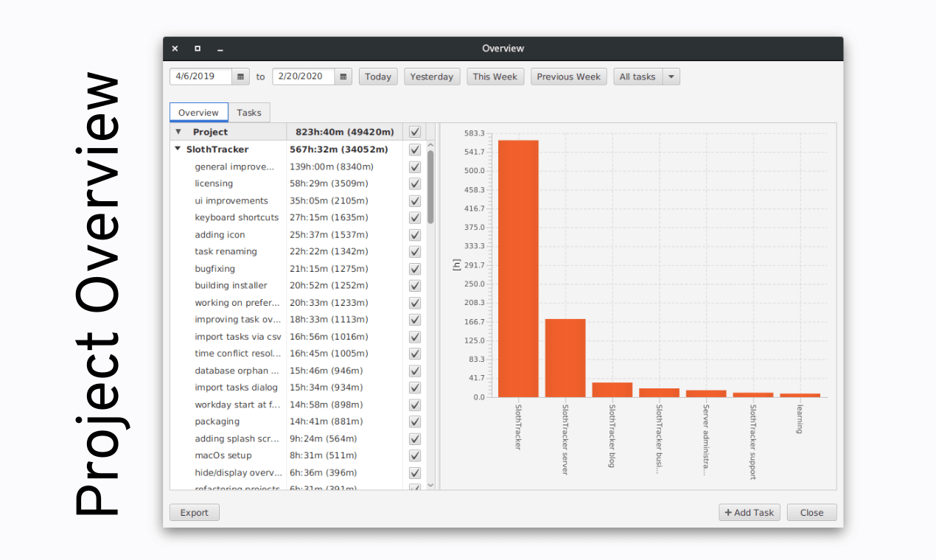Filter to Today
Viewport: 936px width, 560px height.
378,77
